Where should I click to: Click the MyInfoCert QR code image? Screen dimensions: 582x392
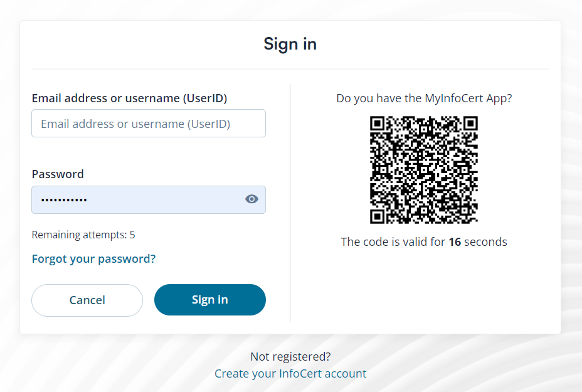click(424, 170)
